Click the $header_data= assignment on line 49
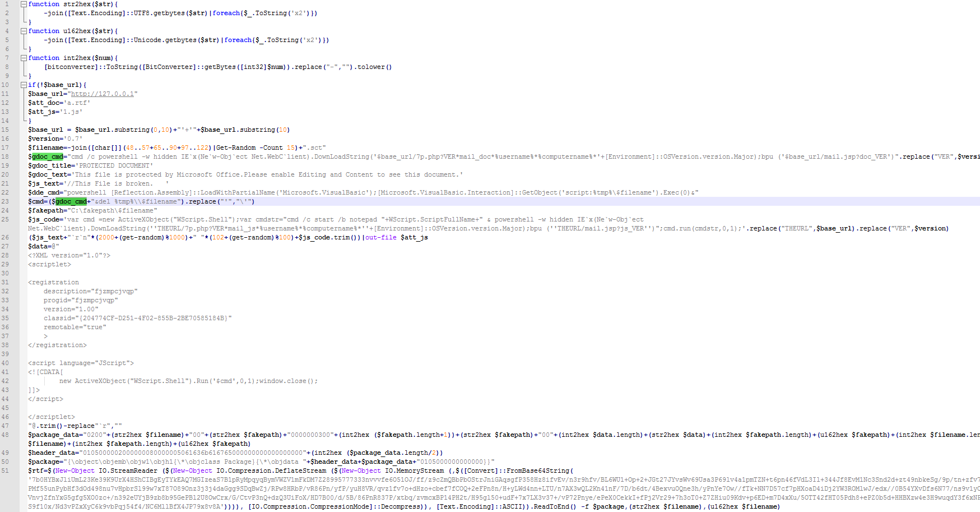The image size is (980, 512). tap(235, 453)
